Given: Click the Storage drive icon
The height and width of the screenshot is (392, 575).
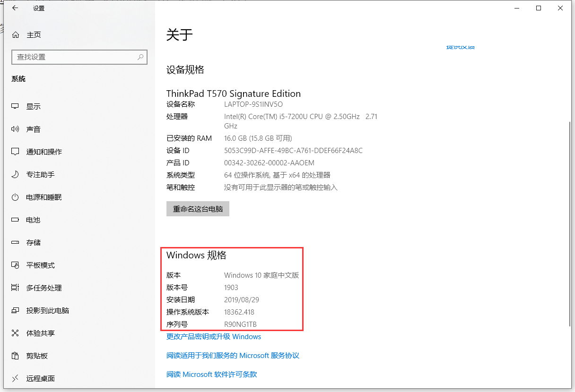Looking at the screenshot, I should point(16,242).
